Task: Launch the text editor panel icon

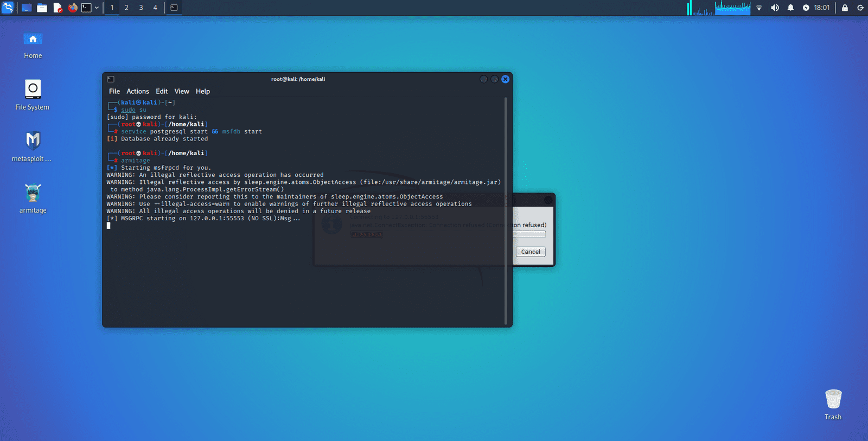Action: (58, 8)
